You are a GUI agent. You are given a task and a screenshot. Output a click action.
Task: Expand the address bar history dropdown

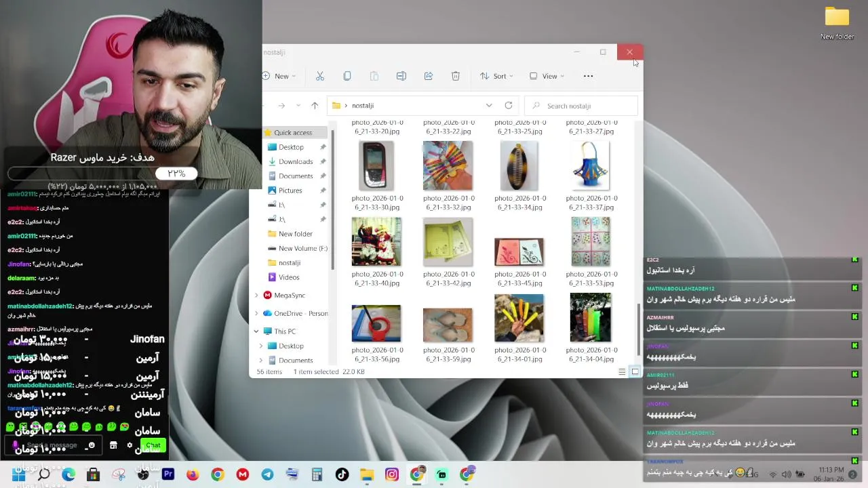tap(489, 106)
